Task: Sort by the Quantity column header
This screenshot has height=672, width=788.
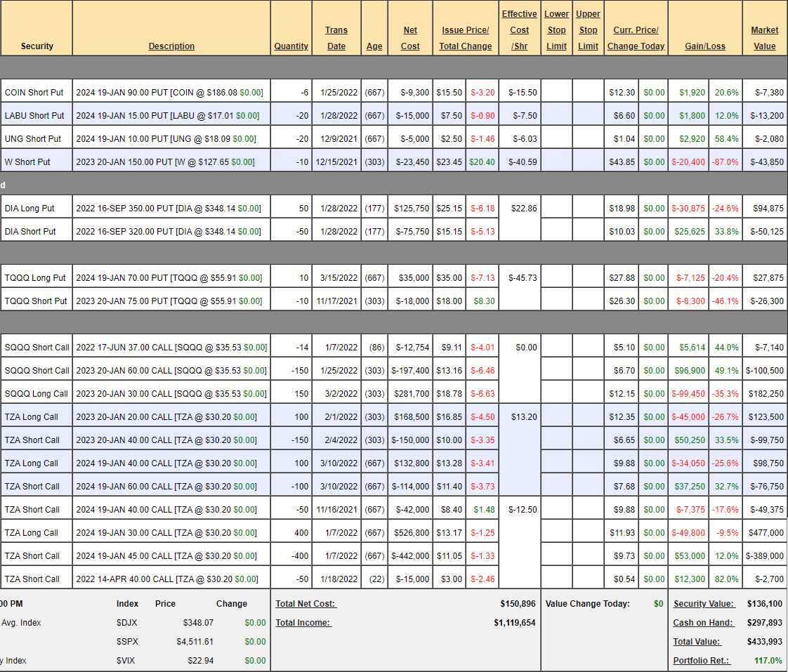Action: point(291,46)
